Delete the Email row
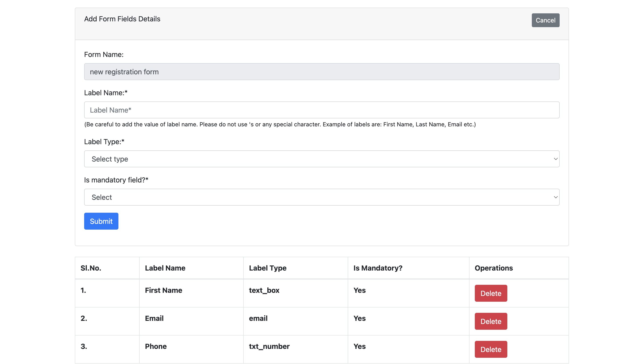Viewport: 642px width, 364px height. tap(491, 321)
